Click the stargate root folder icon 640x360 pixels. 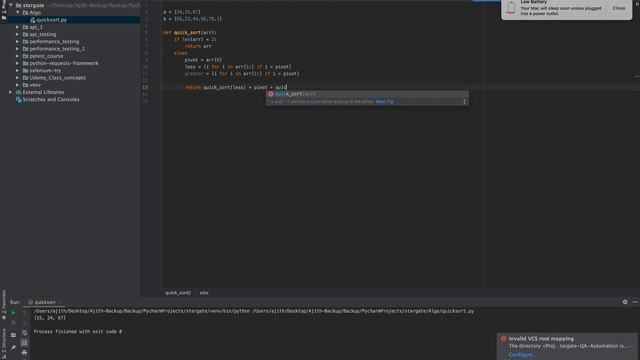tap(18, 5)
